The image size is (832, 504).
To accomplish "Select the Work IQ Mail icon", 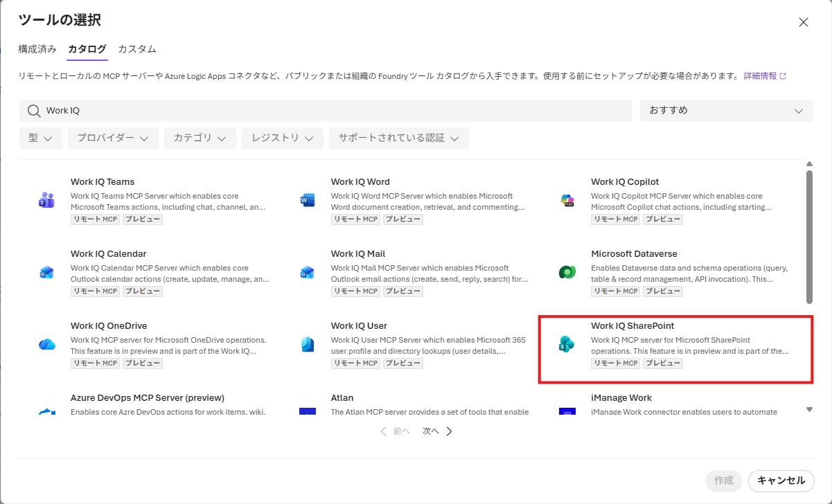I will point(307,272).
